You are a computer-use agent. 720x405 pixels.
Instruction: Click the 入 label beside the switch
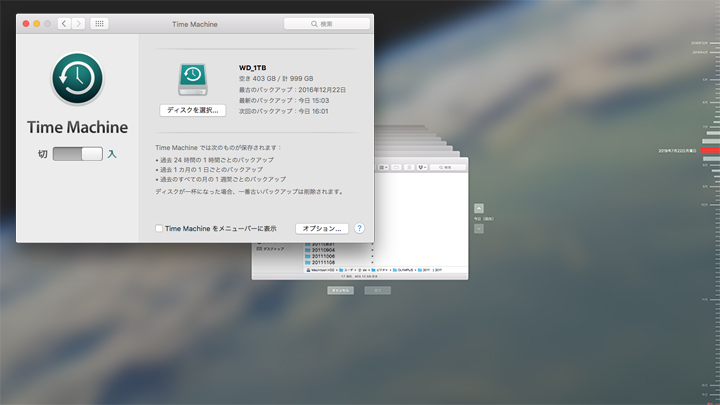[x=112, y=154]
